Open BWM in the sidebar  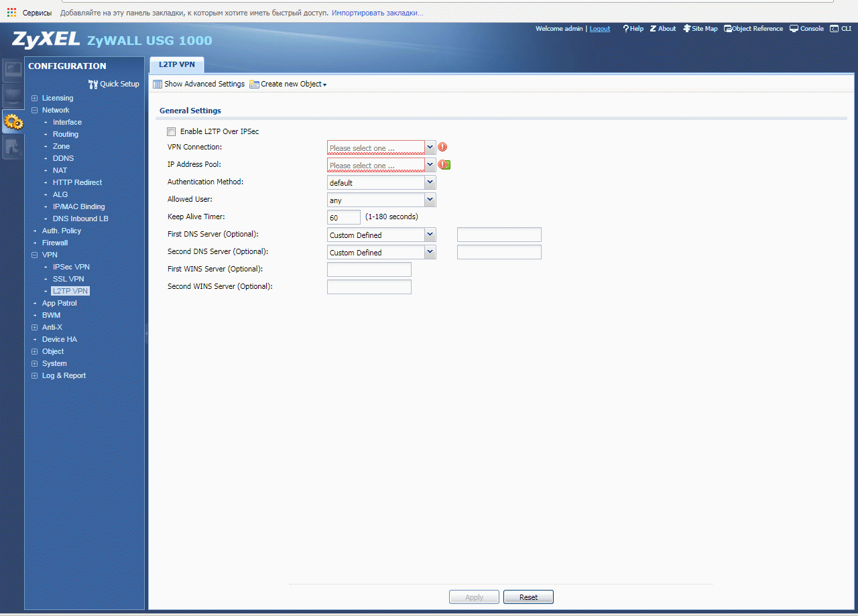click(x=51, y=315)
